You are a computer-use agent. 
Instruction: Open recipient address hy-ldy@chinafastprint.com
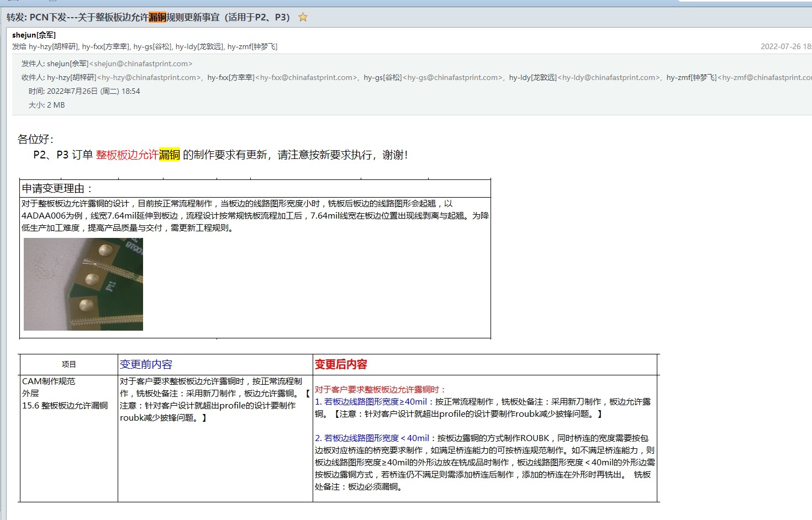(610, 77)
